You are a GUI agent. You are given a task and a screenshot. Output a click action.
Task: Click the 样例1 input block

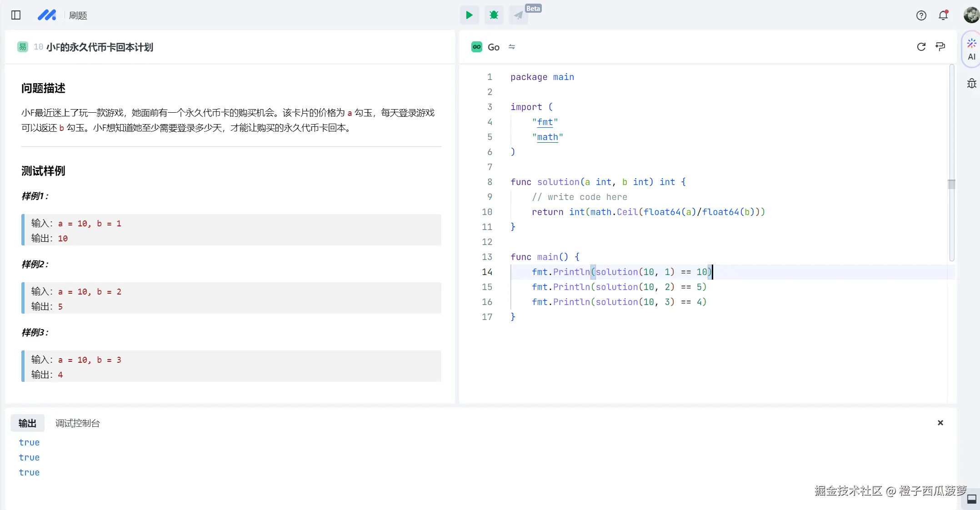pyautogui.click(x=231, y=230)
